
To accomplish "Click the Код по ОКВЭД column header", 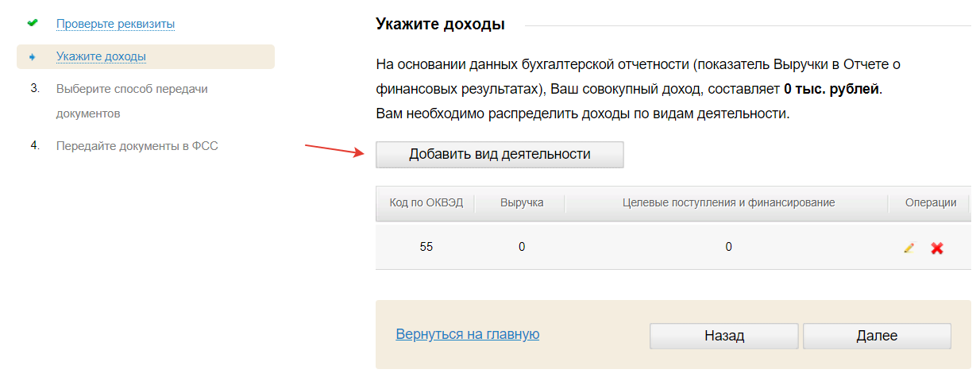I will point(425,203).
